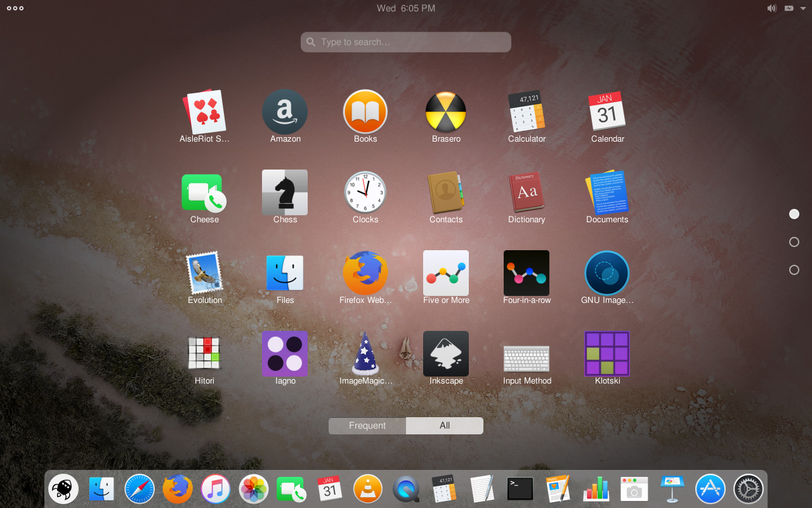Start the Five or More game
This screenshot has height=508, width=812.
446,273
